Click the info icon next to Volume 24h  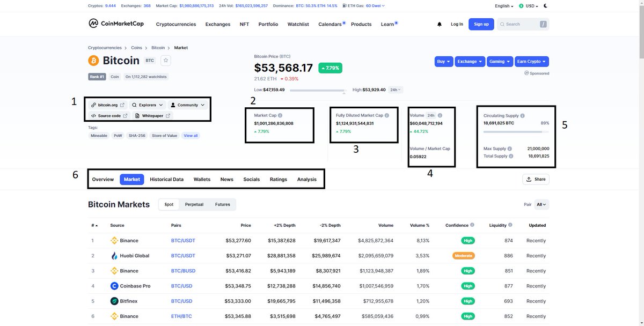coord(440,115)
